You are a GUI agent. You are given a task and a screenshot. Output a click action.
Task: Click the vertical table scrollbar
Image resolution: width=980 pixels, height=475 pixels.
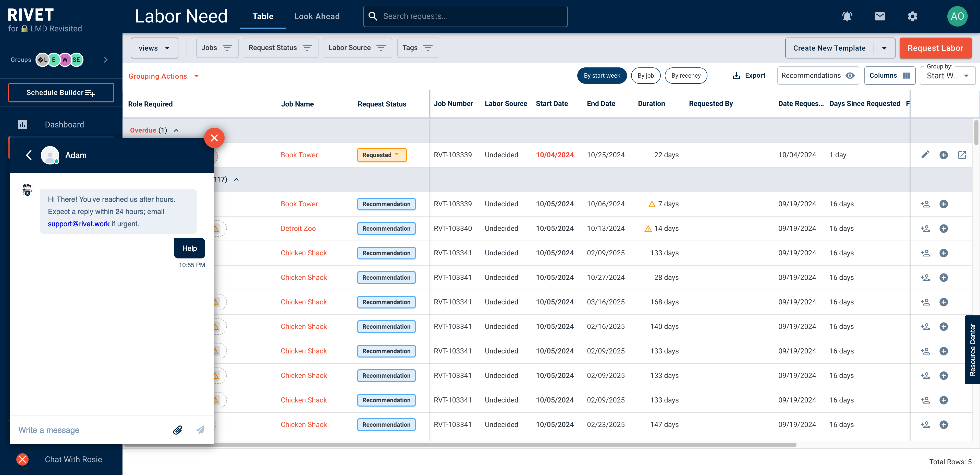pos(976,132)
